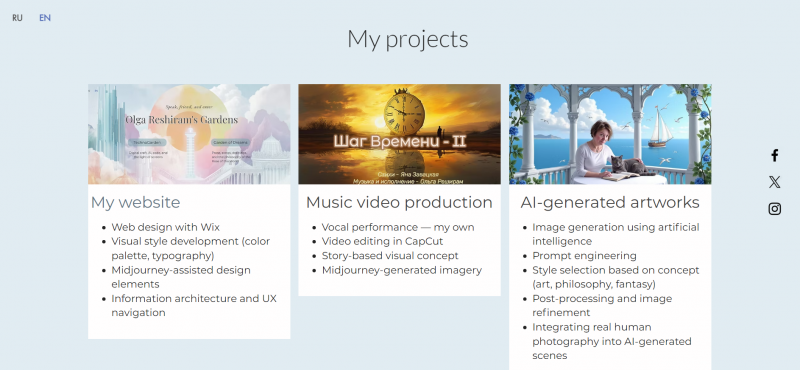The height and width of the screenshot is (370, 800).
Task: Click the Music video production heading
Action: click(x=399, y=203)
